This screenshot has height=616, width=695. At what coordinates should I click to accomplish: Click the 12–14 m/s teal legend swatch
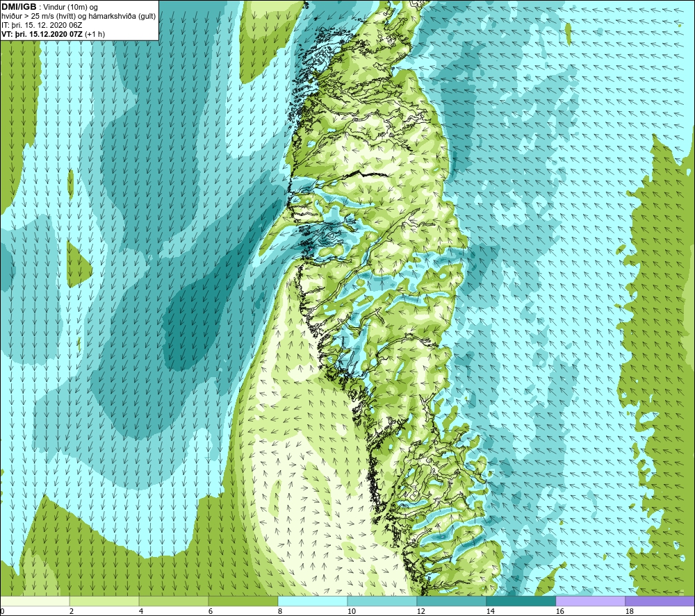[x=451, y=601]
